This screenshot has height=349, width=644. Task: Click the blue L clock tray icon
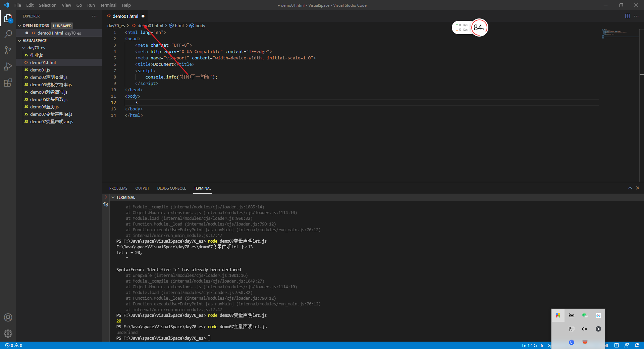[571, 342]
